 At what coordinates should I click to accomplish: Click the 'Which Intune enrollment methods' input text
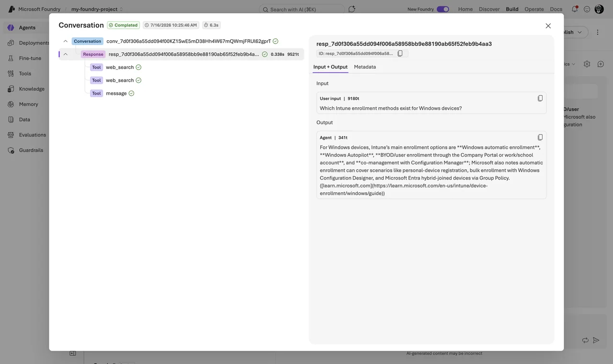coord(391,108)
